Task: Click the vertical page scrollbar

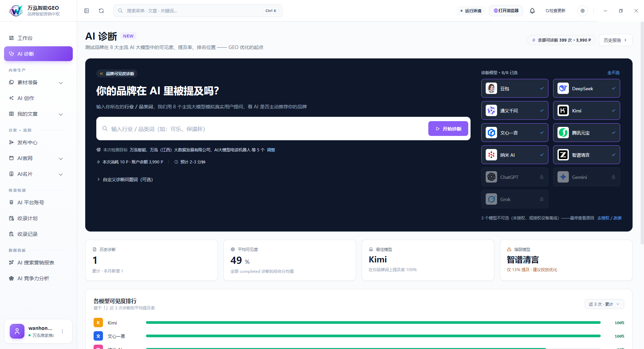Action: coord(642,133)
